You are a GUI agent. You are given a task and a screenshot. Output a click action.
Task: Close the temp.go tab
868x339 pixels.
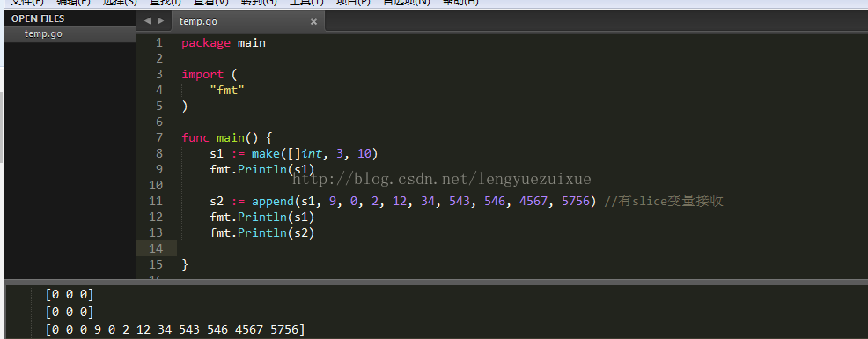click(x=313, y=22)
